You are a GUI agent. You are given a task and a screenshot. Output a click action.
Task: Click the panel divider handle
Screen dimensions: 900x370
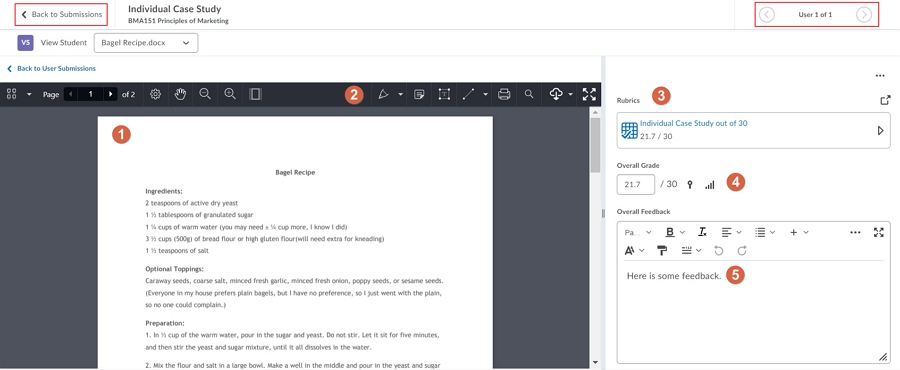pyautogui.click(x=603, y=213)
